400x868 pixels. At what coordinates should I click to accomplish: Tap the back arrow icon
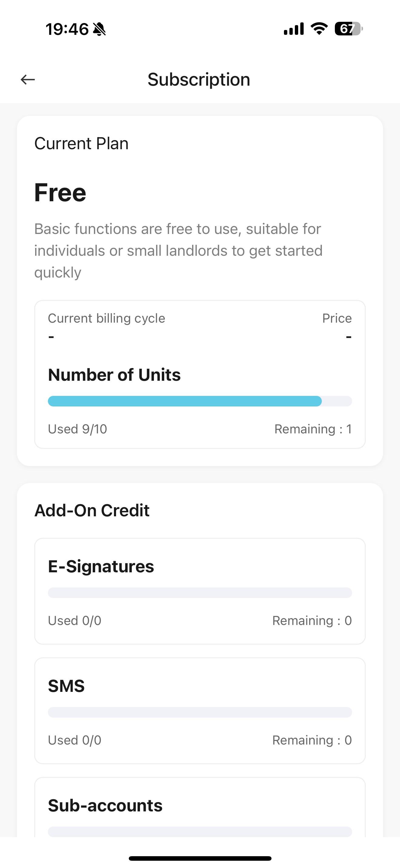pyautogui.click(x=28, y=80)
